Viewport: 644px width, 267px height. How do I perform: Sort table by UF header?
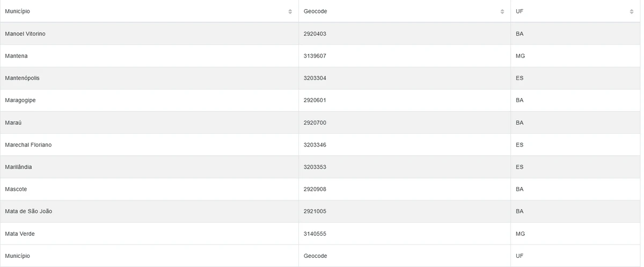pos(519,11)
